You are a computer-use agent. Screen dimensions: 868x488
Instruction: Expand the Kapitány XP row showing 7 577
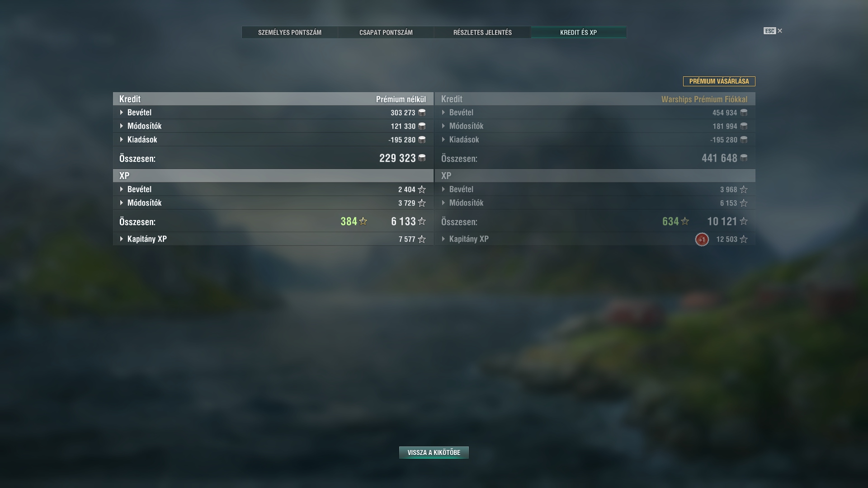point(273,239)
